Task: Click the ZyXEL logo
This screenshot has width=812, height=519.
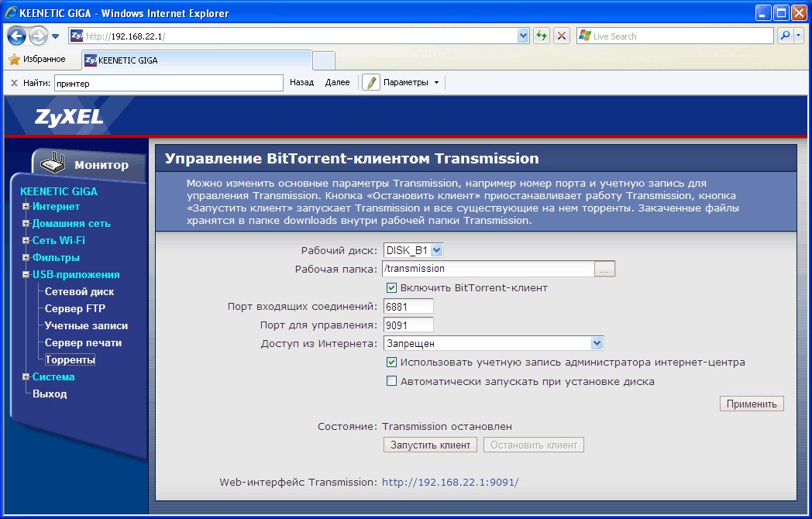Action: pos(69,116)
